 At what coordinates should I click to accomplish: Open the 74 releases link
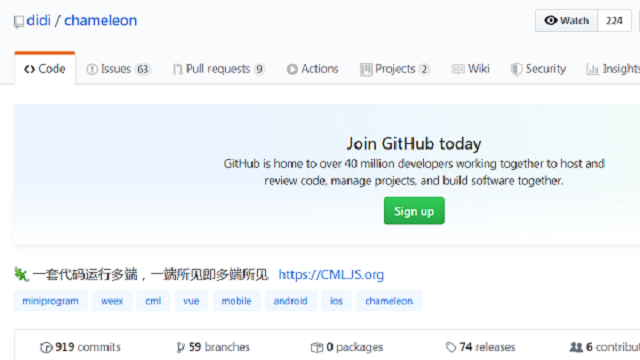(x=480, y=347)
